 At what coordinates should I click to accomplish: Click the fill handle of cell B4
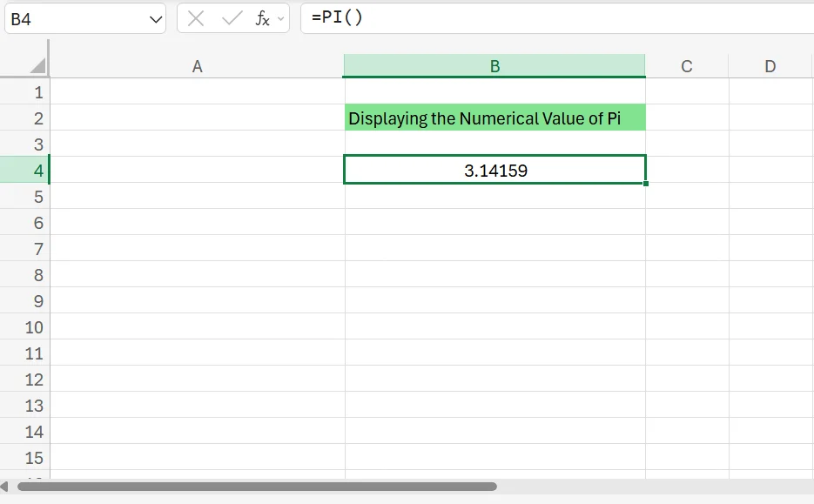tap(645, 183)
